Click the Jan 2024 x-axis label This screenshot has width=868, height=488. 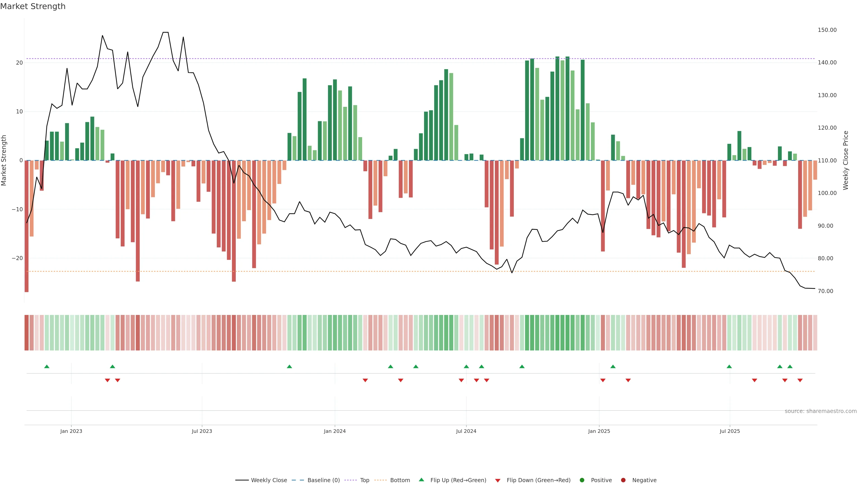pos(335,431)
